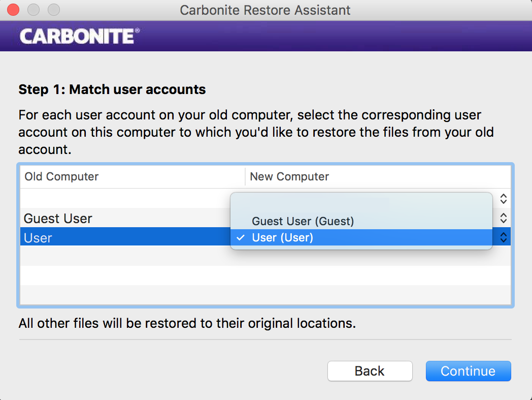Click the Old Computer column header
Screen dimensions: 532x400
(61, 177)
